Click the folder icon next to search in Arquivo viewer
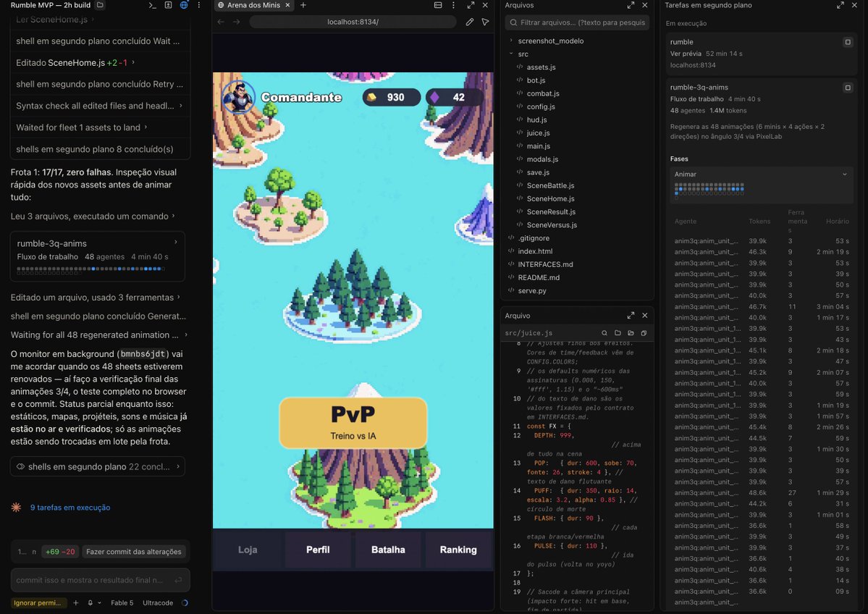This screenshot has height=614, width=868. click(618, 333)
